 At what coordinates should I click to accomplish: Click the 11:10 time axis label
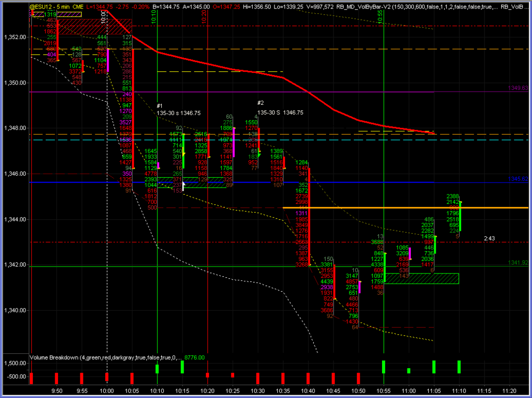point(459,391)
